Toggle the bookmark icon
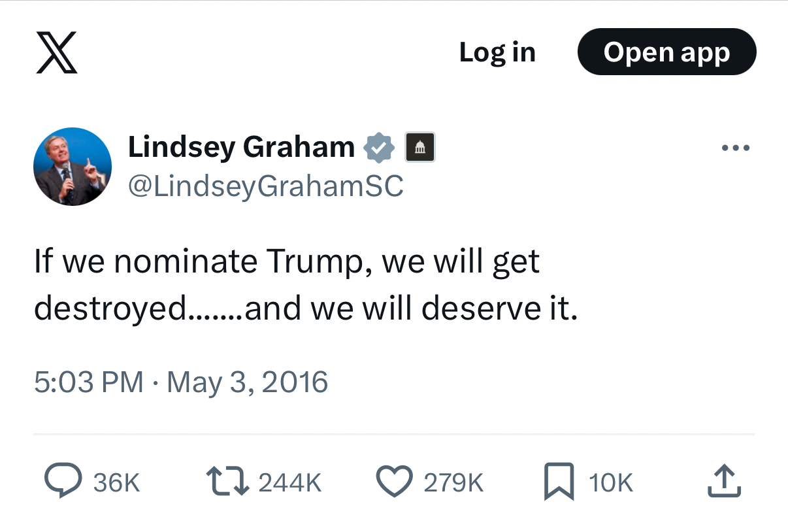788x532 pixels. (x=559, y=482)
